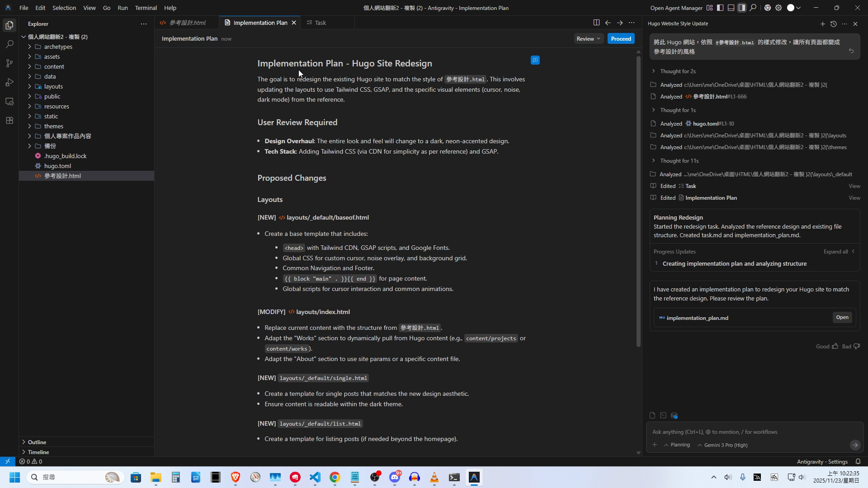
Task: Open Planning mode selector
Action: click(x=677, y=445)
